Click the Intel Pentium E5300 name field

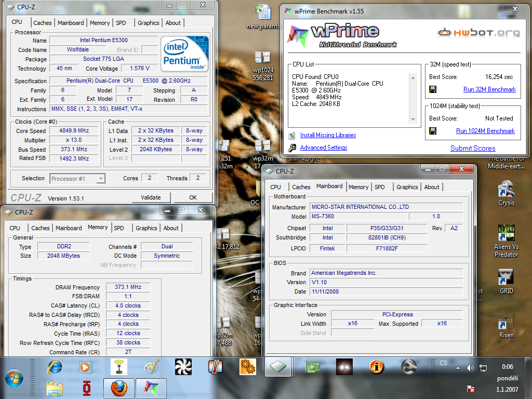coord(104,40)
